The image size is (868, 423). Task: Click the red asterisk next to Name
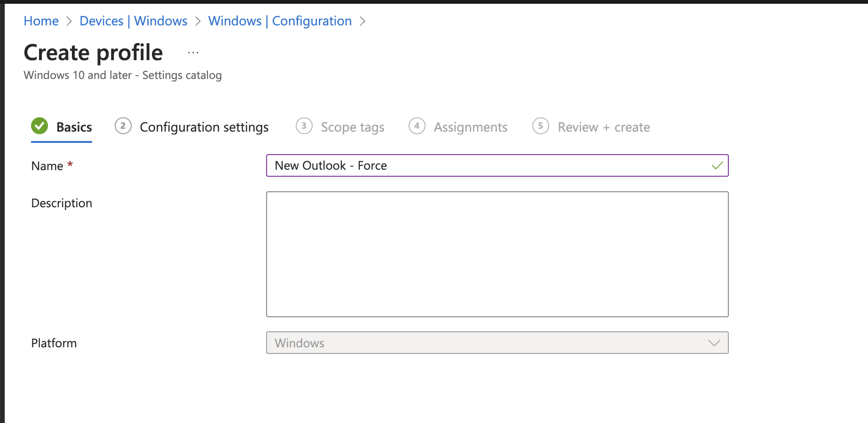[70, 164]
